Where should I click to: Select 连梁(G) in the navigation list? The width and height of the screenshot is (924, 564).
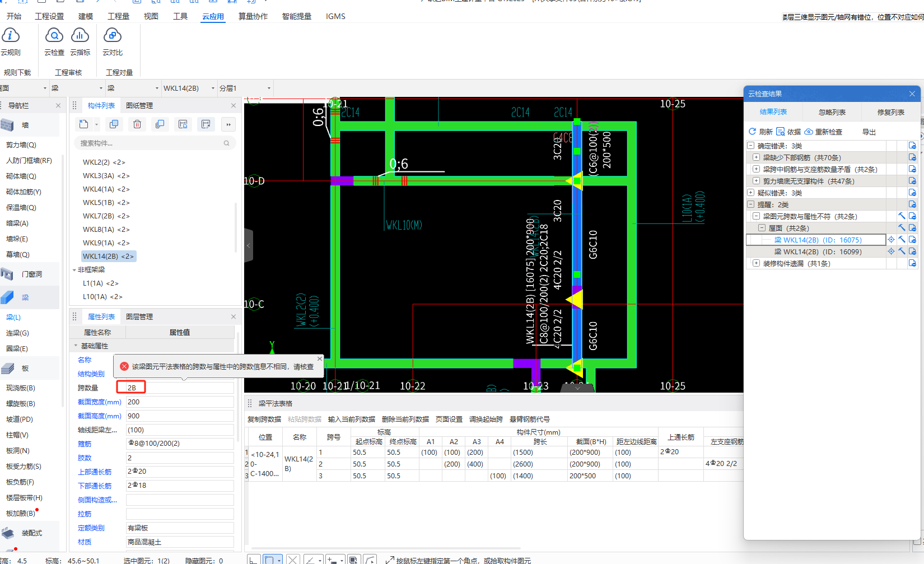[17, 333]
